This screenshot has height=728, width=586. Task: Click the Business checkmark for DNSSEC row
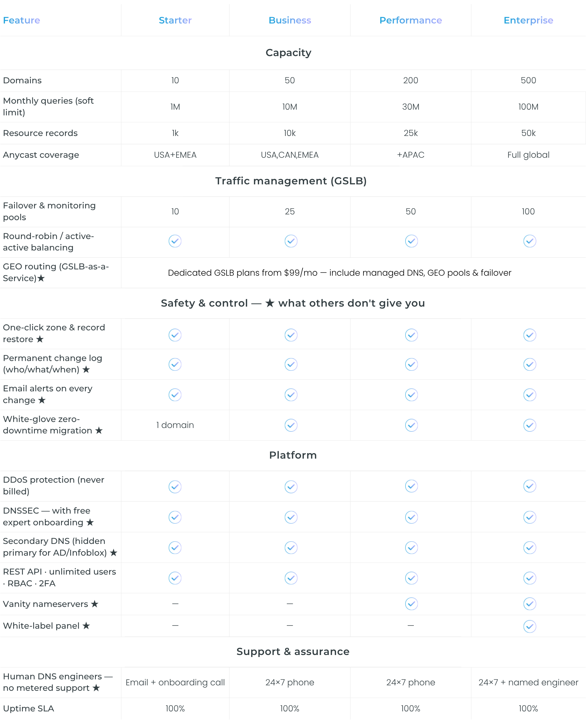click(x=291, y=517)
